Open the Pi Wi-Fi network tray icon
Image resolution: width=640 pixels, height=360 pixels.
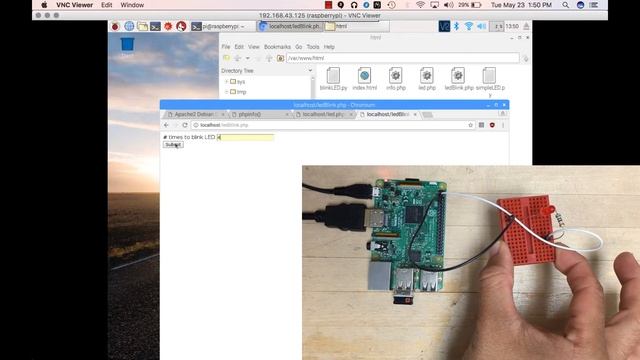[x=469, y=27]
